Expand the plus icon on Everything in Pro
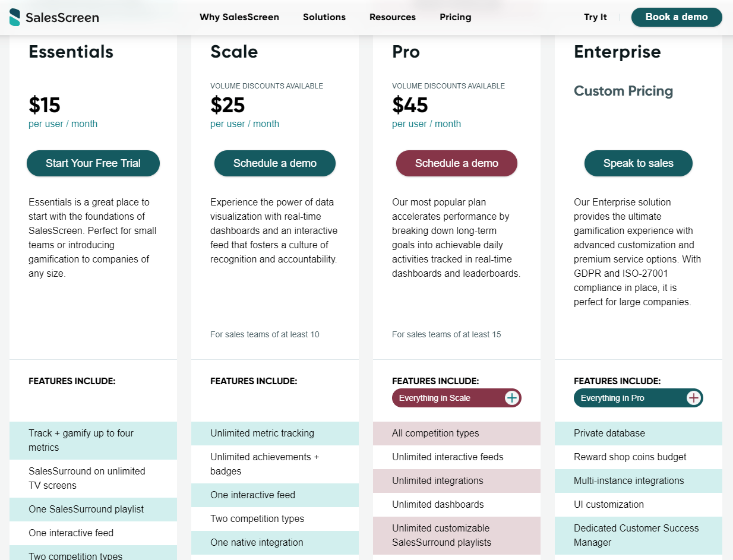733x560 pixels. point(694,398)
